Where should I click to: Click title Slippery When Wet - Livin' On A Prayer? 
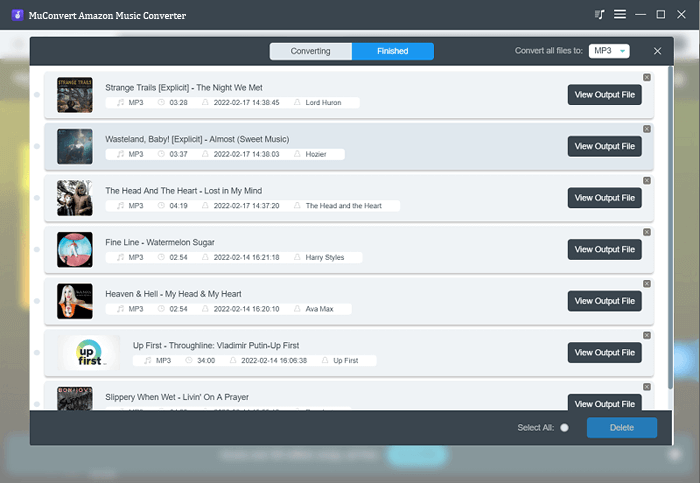coord(177,397)
